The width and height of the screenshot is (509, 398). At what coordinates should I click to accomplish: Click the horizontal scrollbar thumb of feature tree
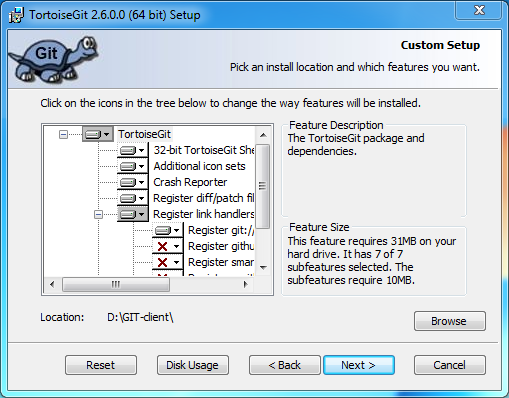pos(116,285)
